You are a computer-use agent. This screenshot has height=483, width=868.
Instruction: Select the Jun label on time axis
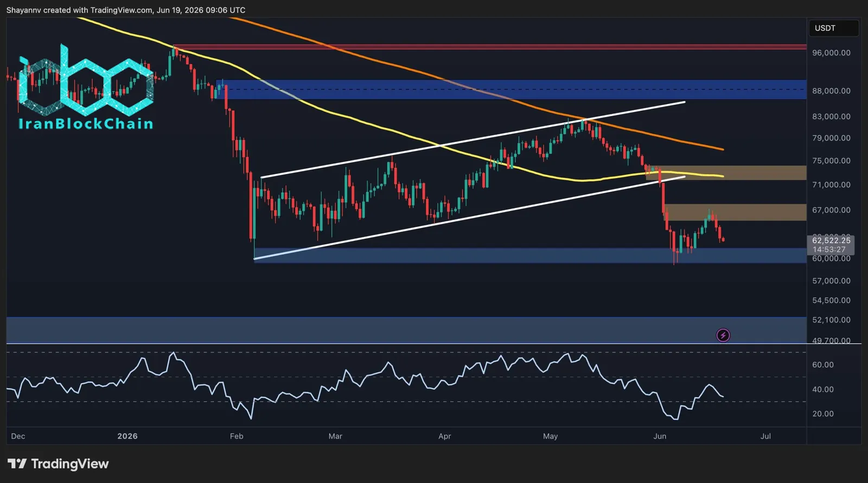click(660, 436)
